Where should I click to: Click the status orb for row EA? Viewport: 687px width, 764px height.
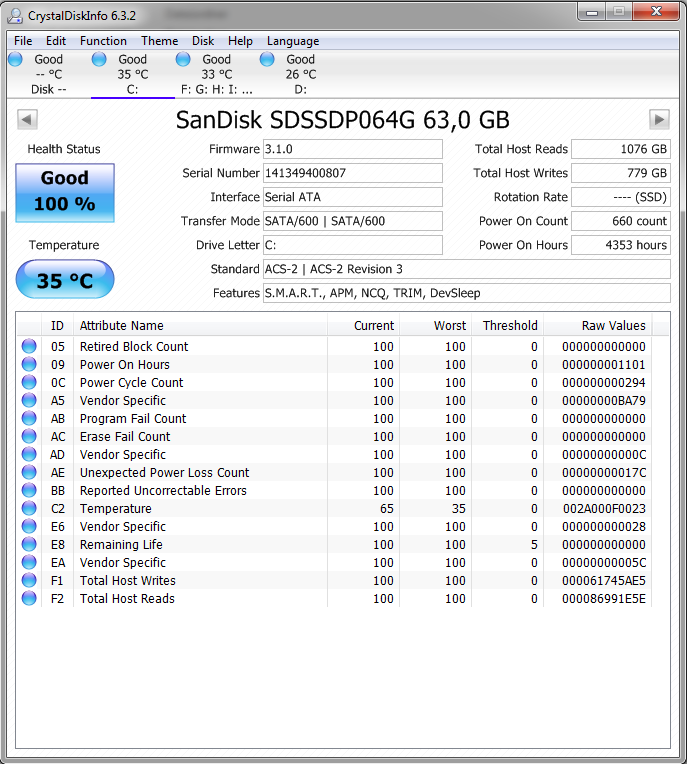point(29,562)
